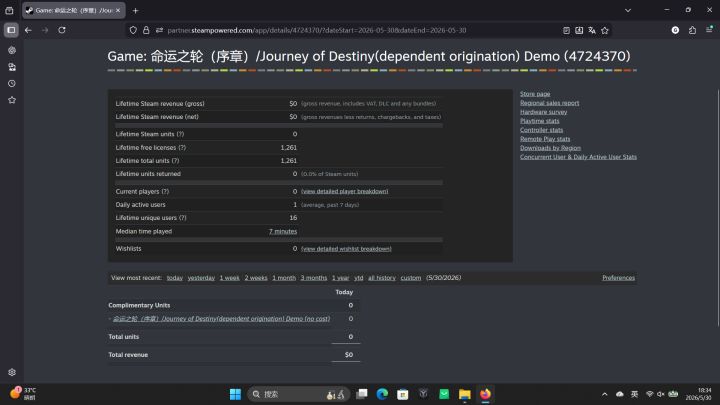The width and height of the screenshot is (720, 405).
Task: Toggle the Firefox sidebar button
Action: pyautogui.click(x=11, y=30)
